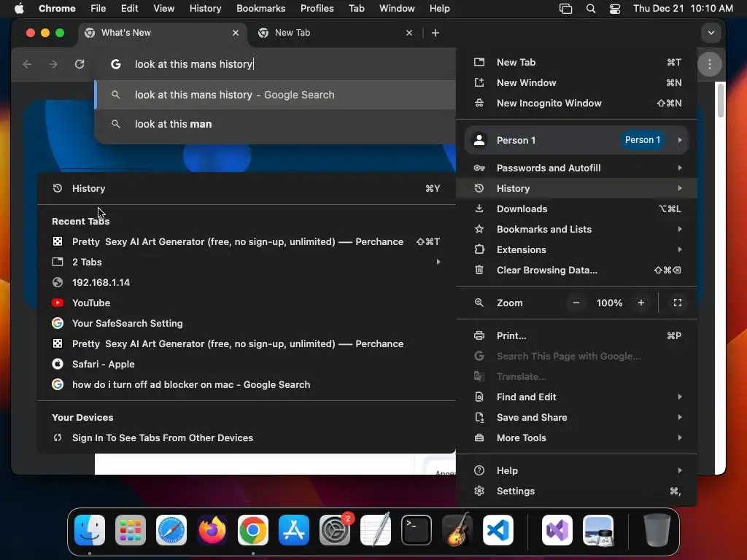
Task: Click the page vertical scrollbar
Action: pos(720,100)
